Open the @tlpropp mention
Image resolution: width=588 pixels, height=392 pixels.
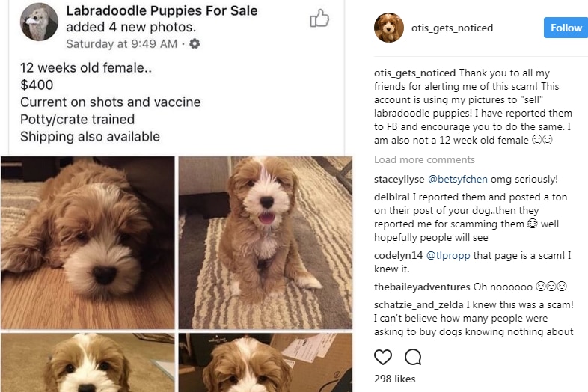coord(448,255)
